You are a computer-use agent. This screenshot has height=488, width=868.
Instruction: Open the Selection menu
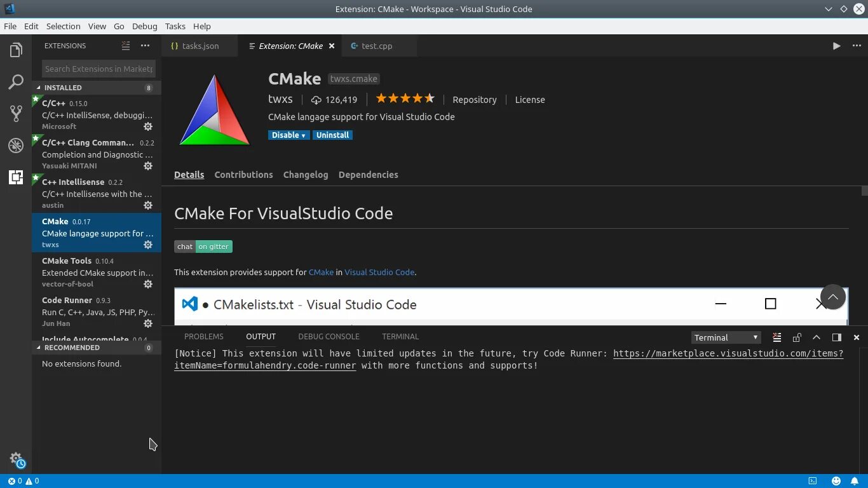click(63, 26)
